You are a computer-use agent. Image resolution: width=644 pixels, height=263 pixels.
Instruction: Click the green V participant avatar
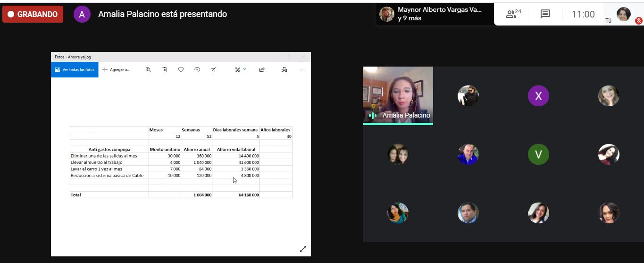coord(538,154)
